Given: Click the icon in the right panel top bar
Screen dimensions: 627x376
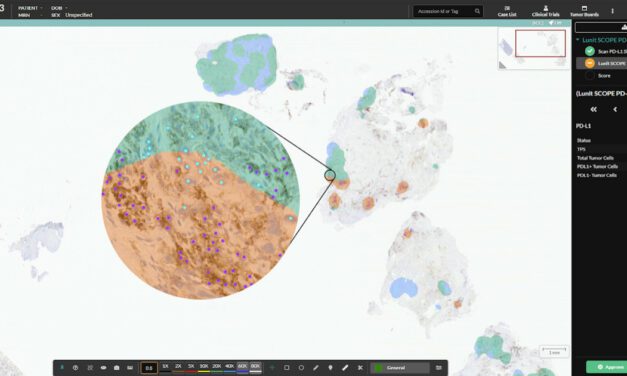Looking at the screenshot, I should pyautogui.click(x=623, y=27).
